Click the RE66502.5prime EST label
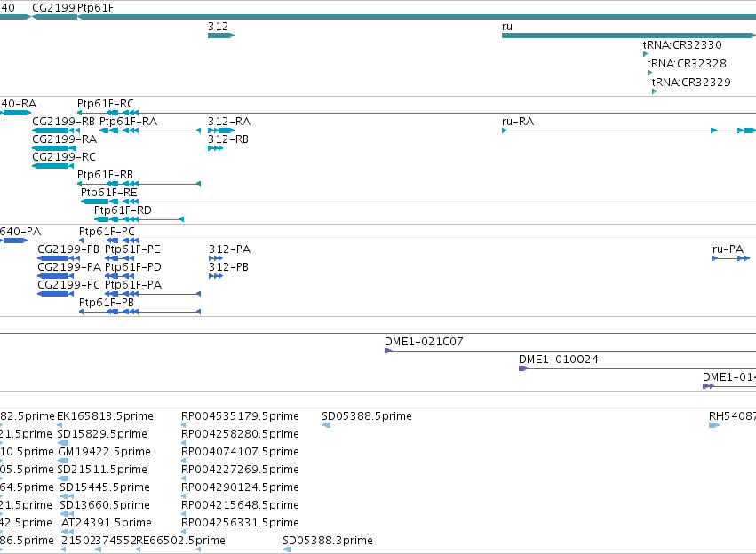 (x=181, y=541)
